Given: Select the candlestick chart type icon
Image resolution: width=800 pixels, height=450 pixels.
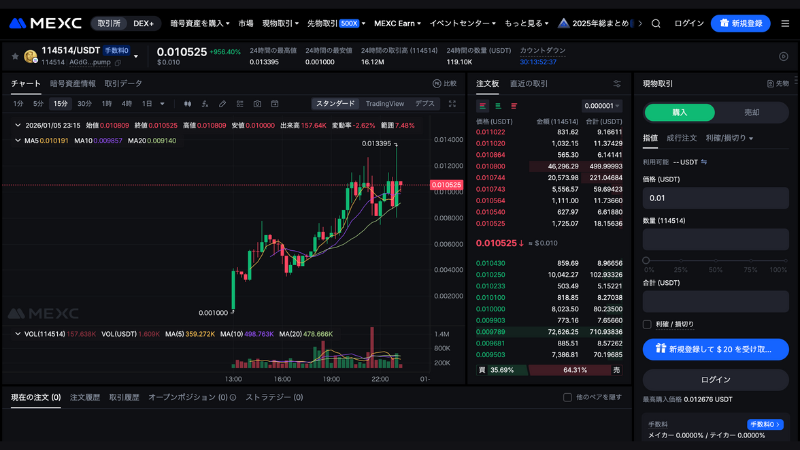Looking at the screenshot, I should click(188, 104).
